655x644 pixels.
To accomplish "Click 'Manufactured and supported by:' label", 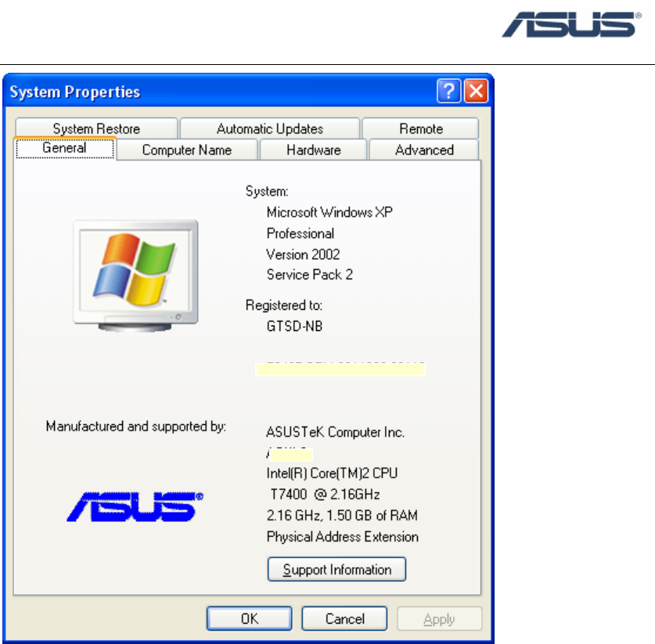I will coord(135,426).
